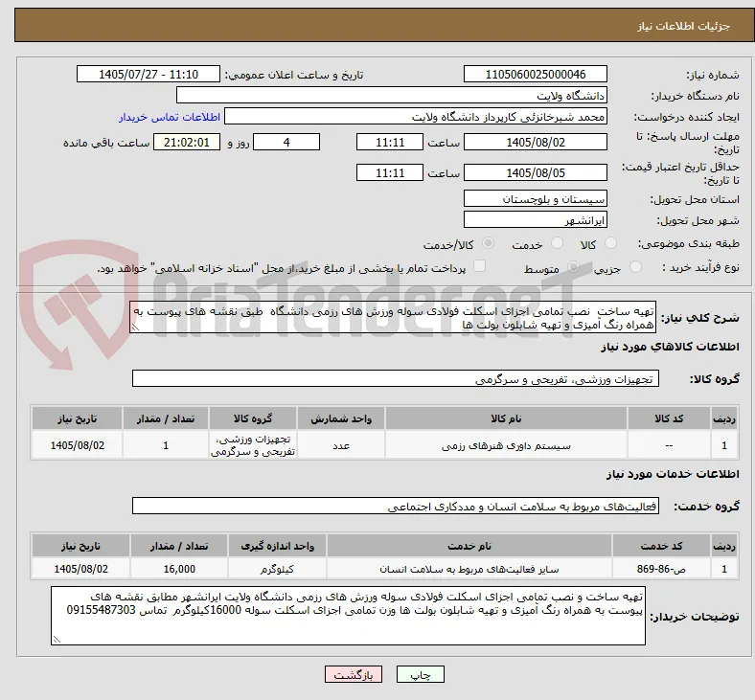
Task: Click the چاپ print button
Action: click(421, 674)
